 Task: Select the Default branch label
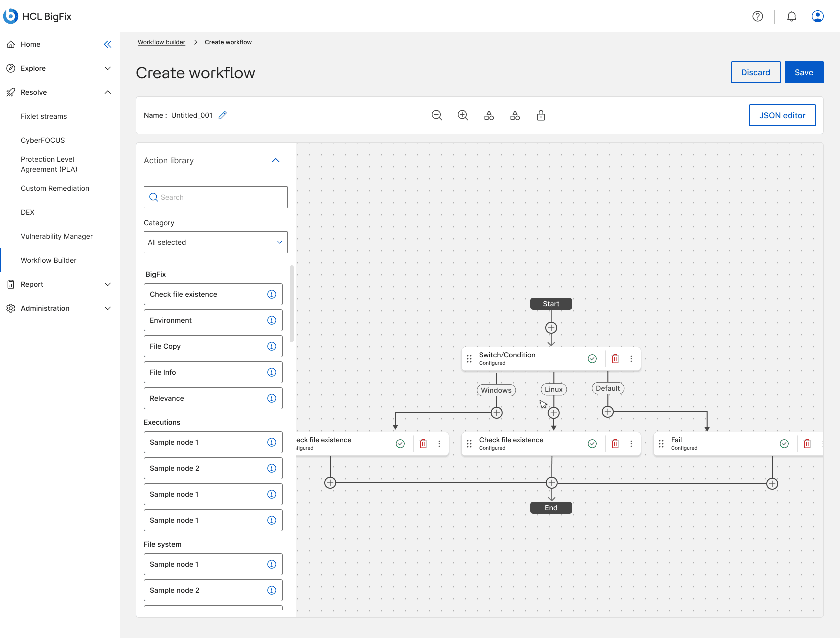(x=608, y=388)
